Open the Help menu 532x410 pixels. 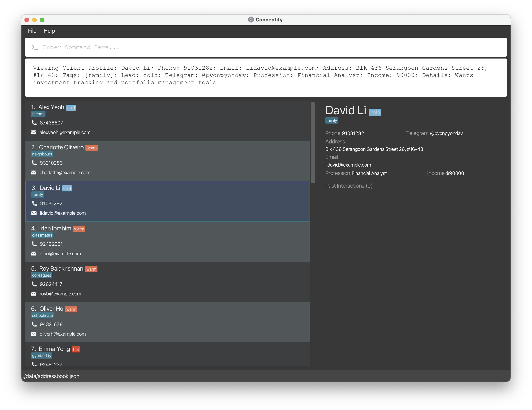(49, 31)
